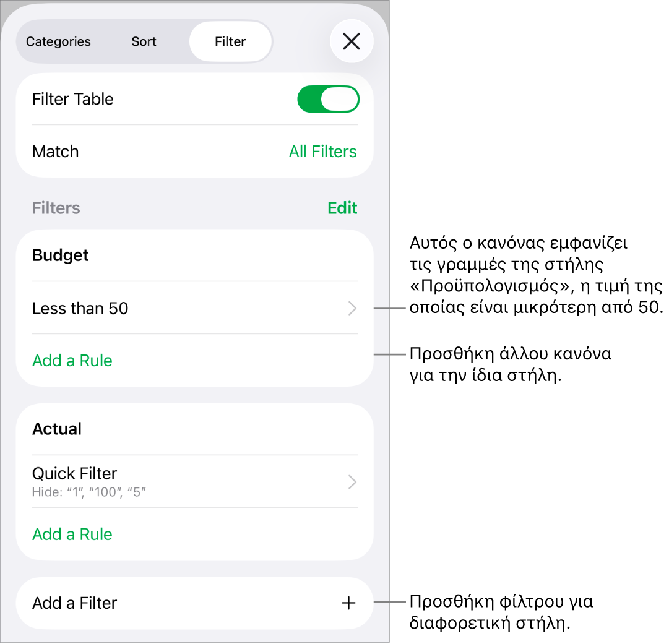Viewport: 669px width, 644px height.
Task: Close the filter panel with X icon
Action: click(351, 41)
